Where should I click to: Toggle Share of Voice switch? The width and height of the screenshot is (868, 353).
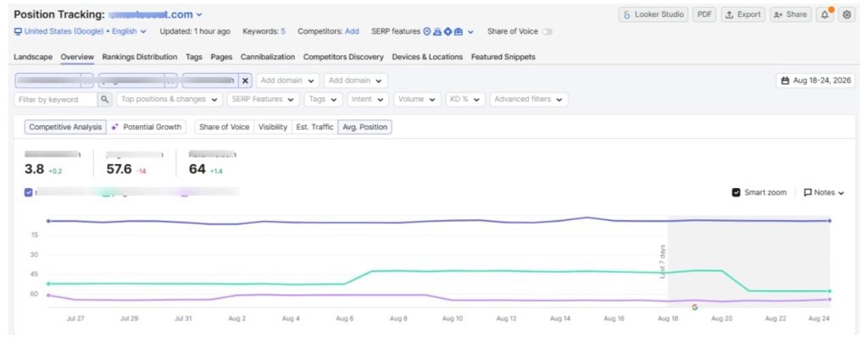click(x=547, y=32)
